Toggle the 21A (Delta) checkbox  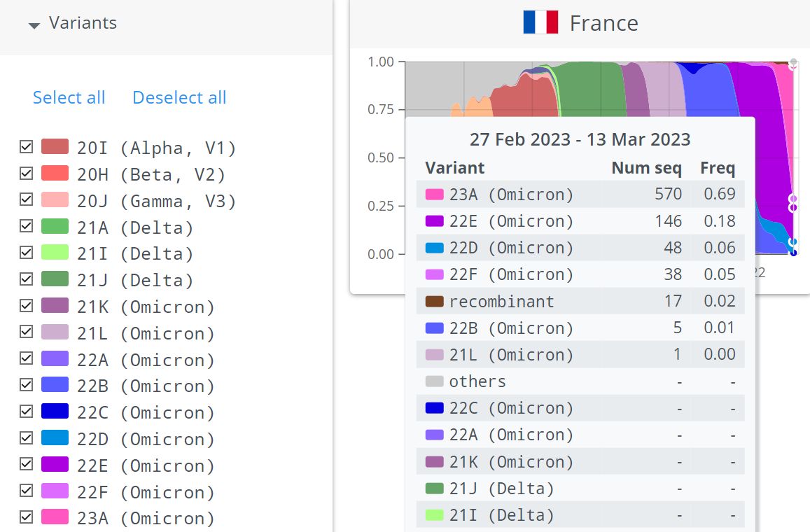[27, 227]
